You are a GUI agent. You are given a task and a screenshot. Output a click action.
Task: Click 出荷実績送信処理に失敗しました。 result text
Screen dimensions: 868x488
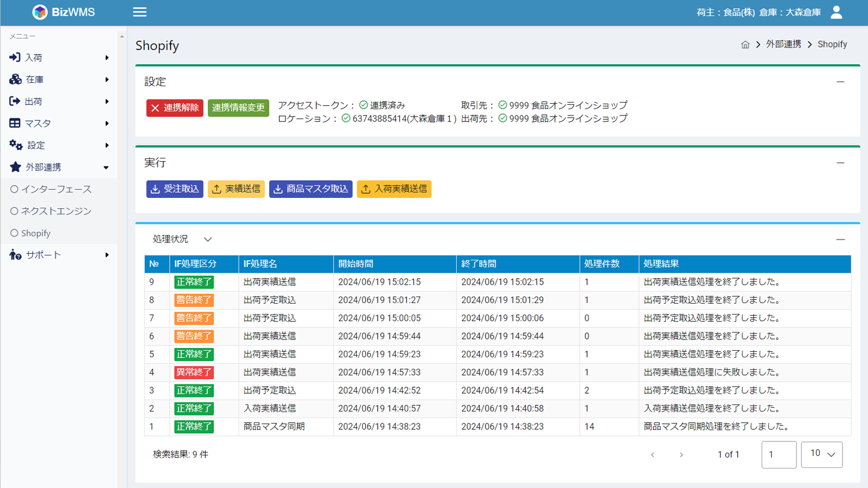[713, 373]
